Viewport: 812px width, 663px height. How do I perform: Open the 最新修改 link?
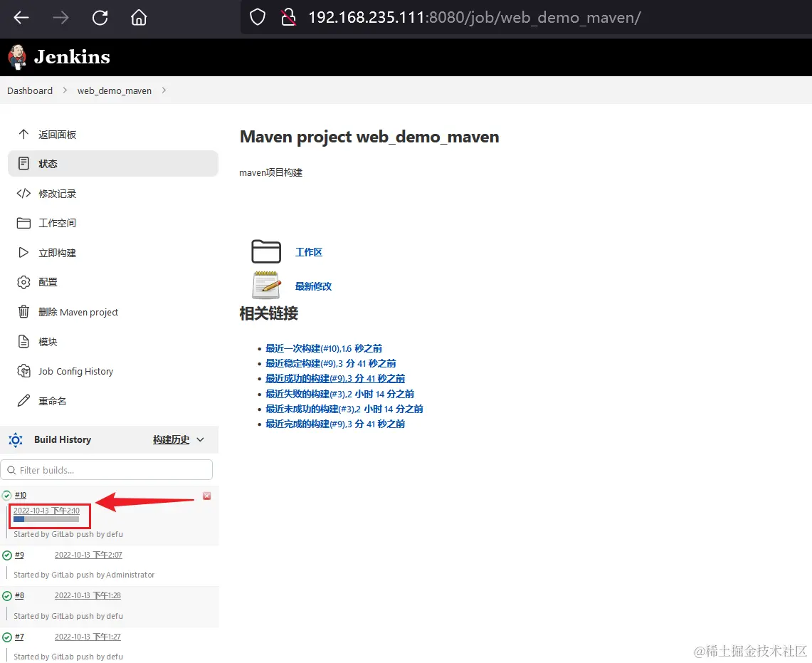(313, 286)
